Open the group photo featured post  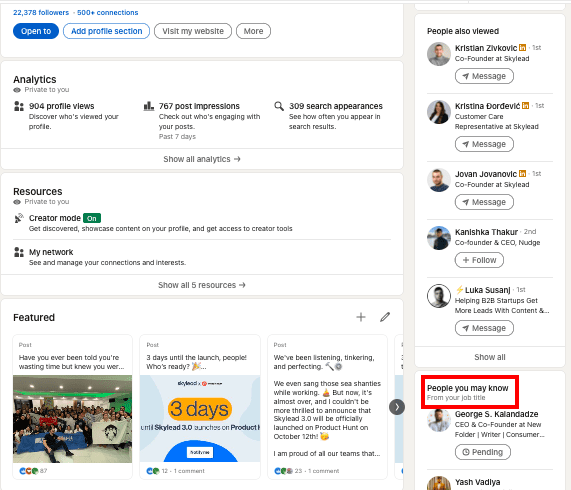[x=72, y=419]
